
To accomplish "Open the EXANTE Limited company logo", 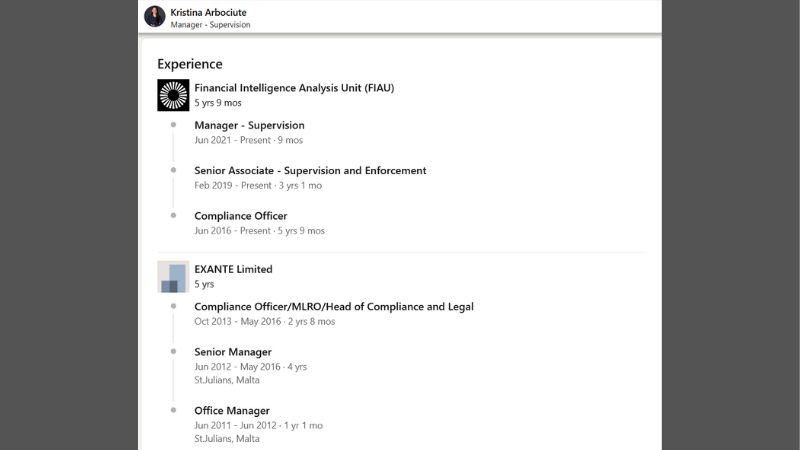I will [173, 276].
